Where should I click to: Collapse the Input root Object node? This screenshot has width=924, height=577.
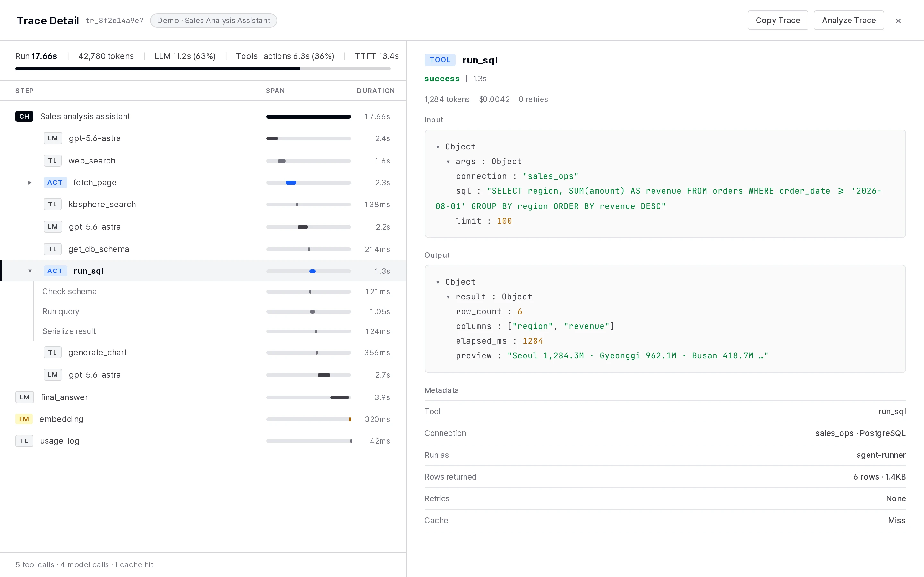[x=438, y=147]
